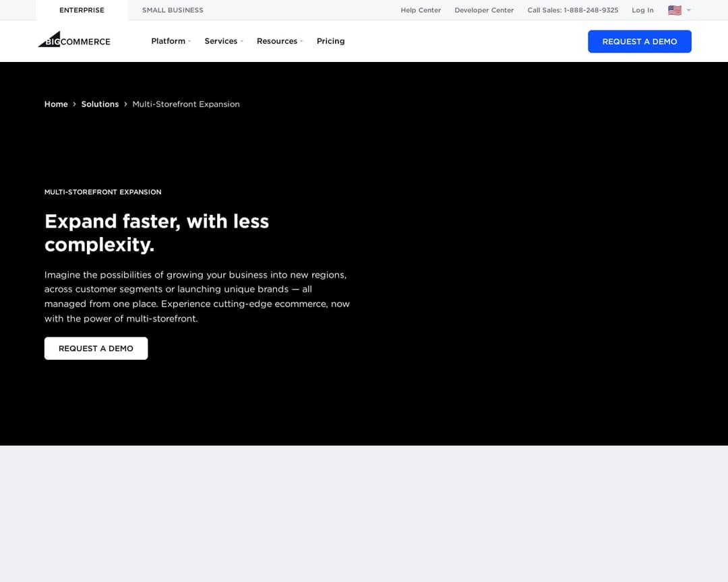Screen dimensions: 728x582
Task: Switch to the Small Business tab
Action: click(x=173, y=10)
